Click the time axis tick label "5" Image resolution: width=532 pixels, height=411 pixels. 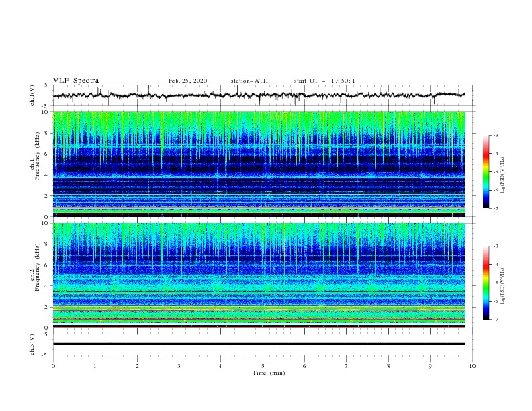[263, 366]
